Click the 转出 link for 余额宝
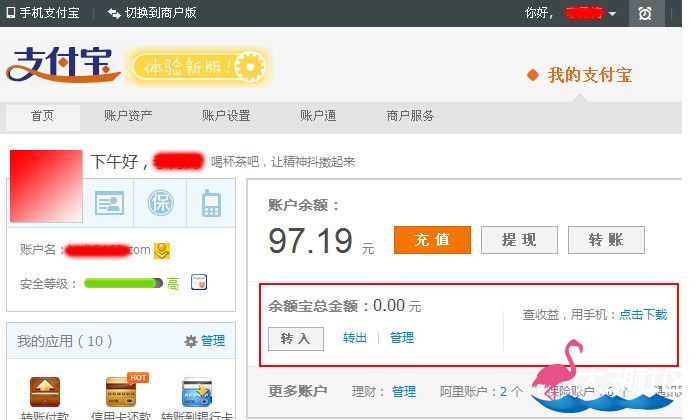The image size is (700, 420). tap(354, 338)
